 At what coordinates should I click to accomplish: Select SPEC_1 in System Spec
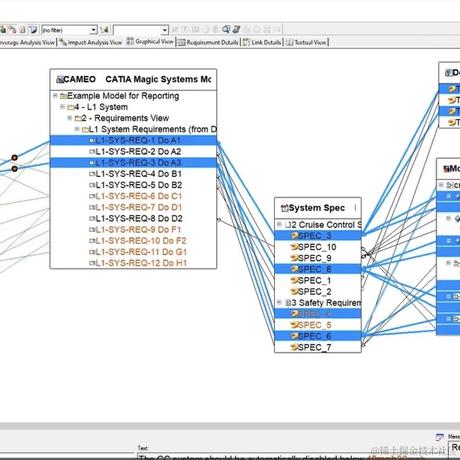tap(318, 280)
